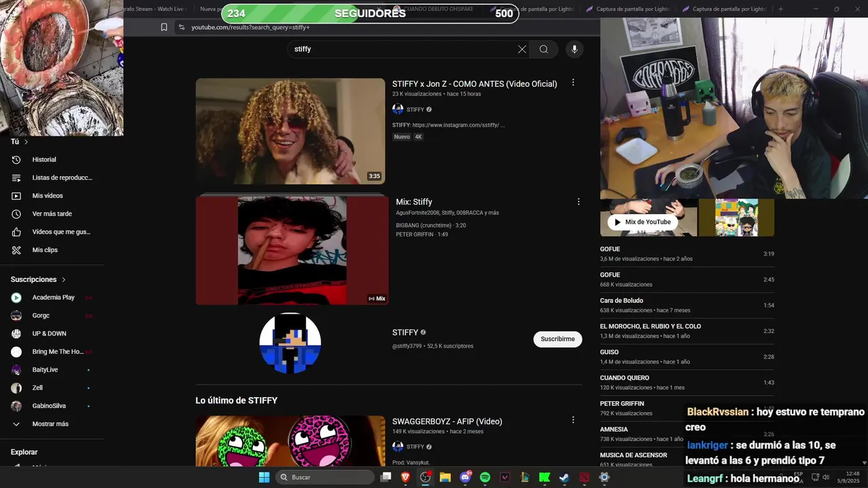Open Spotify from taskbar
This screenshot has width=868, height=488.
coord(485,477)
